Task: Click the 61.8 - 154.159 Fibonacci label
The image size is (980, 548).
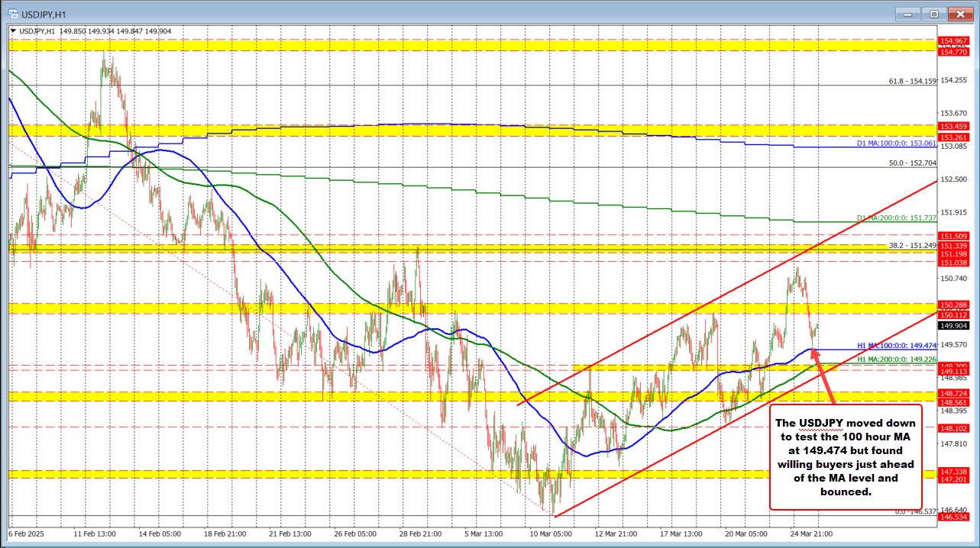Action: (912, 81)
